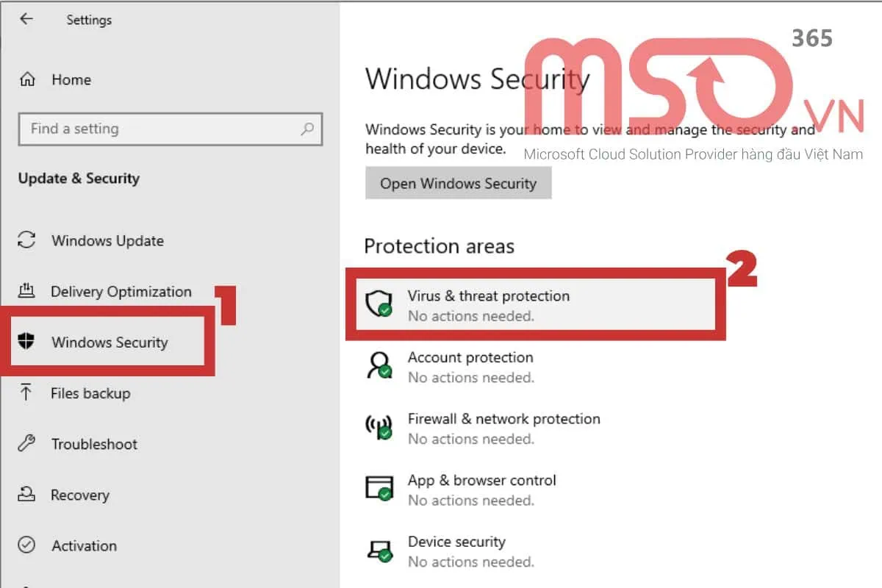
Task: Select the Account protection person icon
Action: point(381,366)
